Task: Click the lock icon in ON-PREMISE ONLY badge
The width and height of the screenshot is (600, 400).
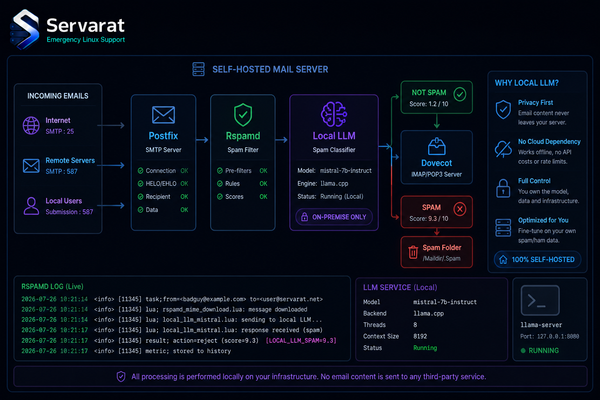Action: pos(304,217)
